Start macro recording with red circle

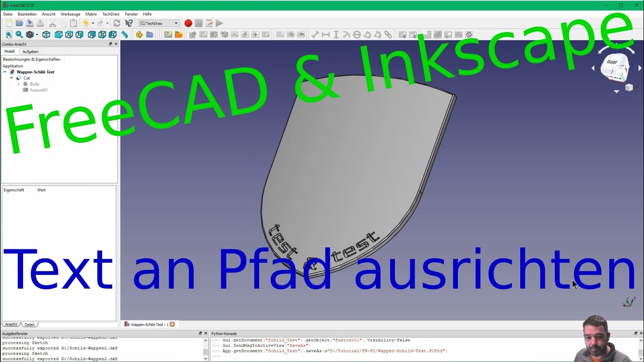coord(188,23)
